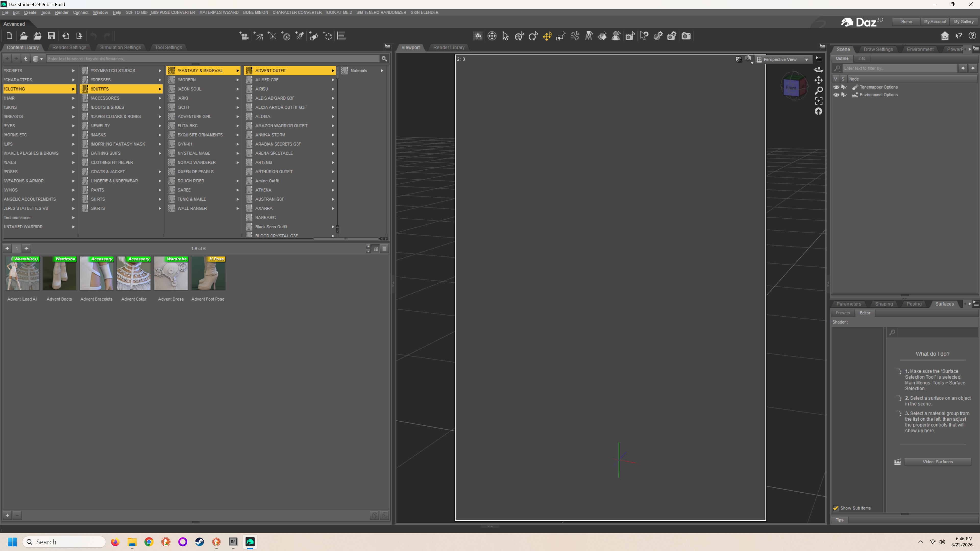Viewport: 980px width, 551px height.
Task: Open Steam from the Windows taskbar
Action: pyautogui.click(x=199, y=542)
